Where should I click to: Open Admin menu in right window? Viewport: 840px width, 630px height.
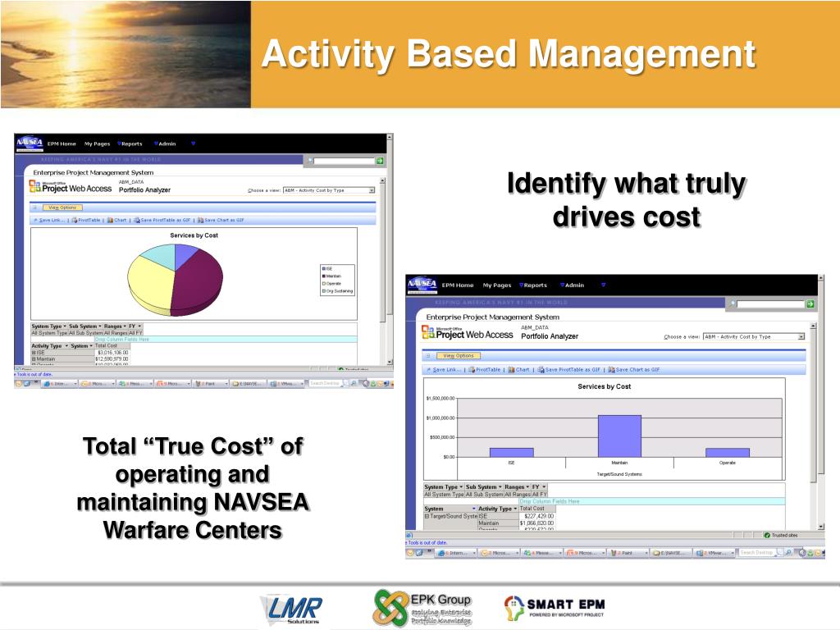pyautogui.click(x=573, y=285)
